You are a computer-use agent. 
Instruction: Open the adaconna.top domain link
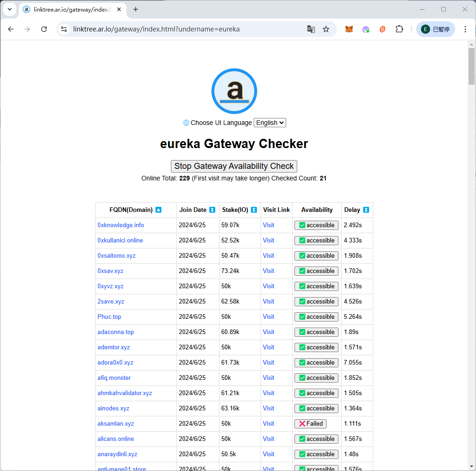click(x=115, y=332)
